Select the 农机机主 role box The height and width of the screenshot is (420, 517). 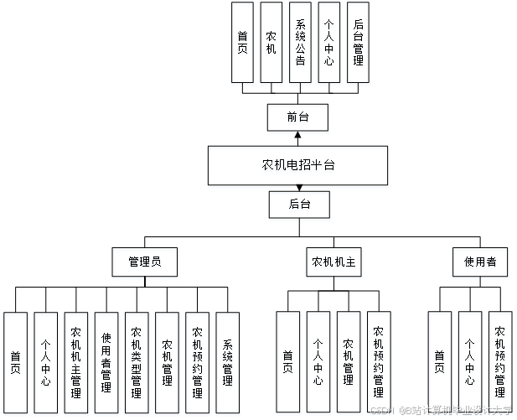(x=333, y=262)
